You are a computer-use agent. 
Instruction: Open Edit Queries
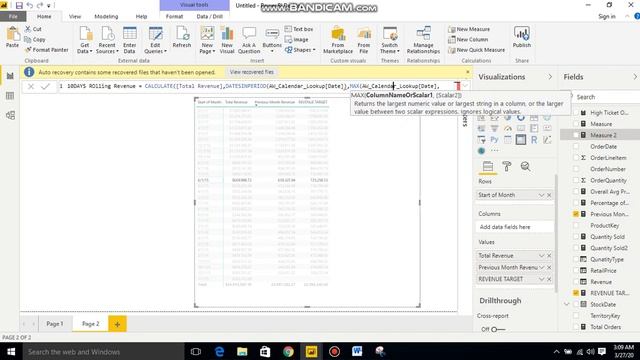(x=155, y=40)
